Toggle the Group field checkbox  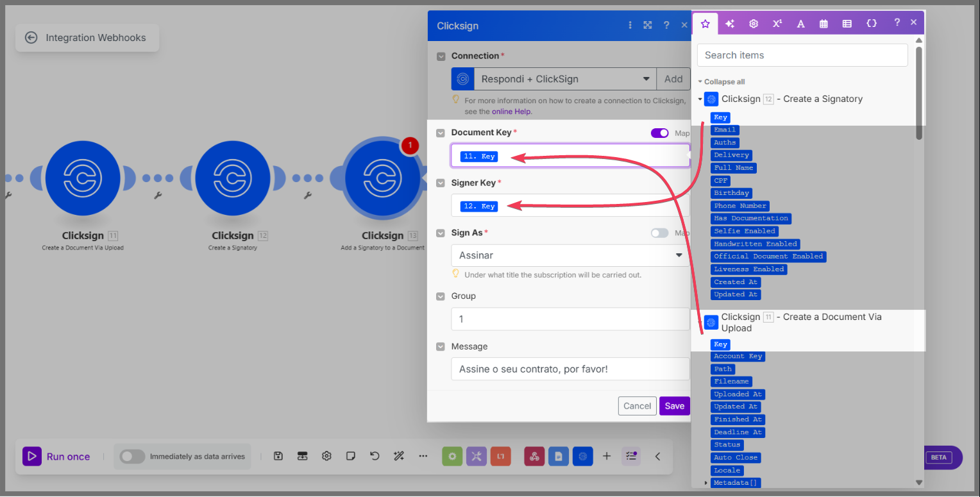[x=441, y=296]
